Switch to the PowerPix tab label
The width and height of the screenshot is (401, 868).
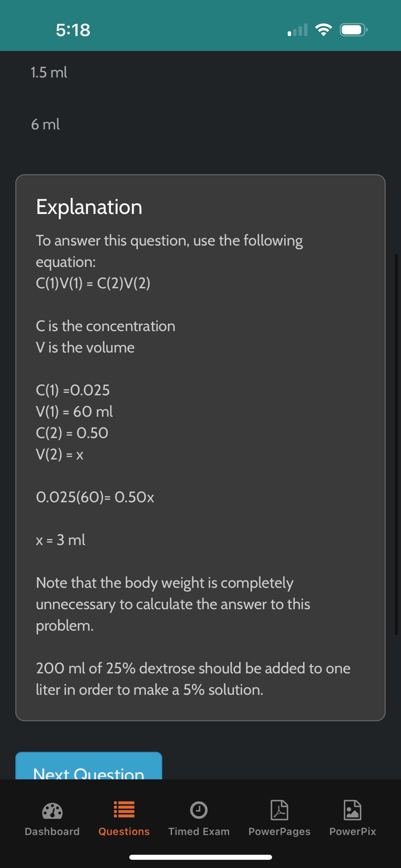click(x=353, y=831)
